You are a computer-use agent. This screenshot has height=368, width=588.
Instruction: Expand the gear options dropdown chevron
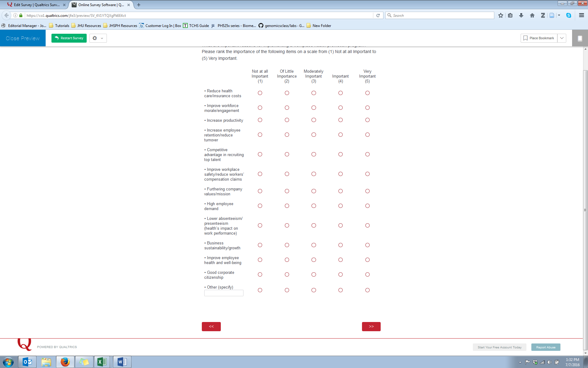(x=102, y=38)
